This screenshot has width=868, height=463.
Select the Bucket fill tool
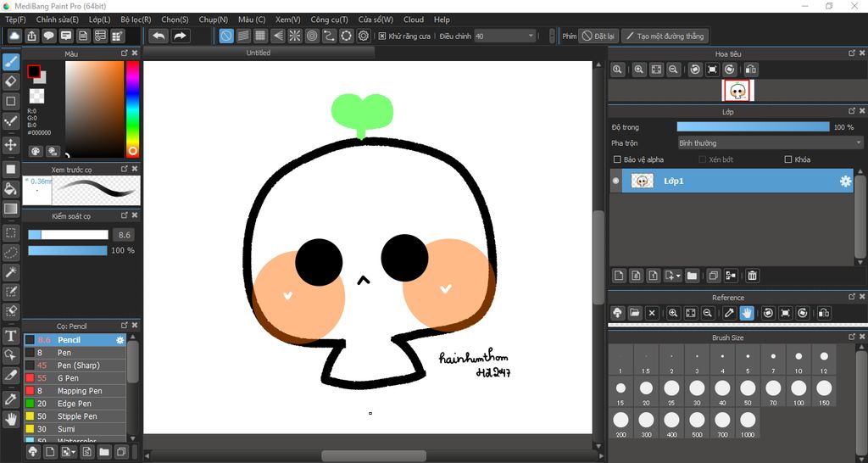(11, 189)
